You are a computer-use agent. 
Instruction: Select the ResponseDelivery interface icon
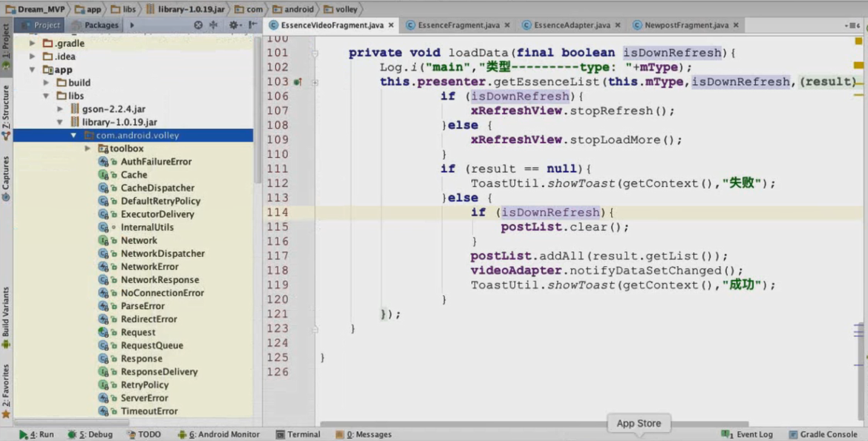pos(103,371)
